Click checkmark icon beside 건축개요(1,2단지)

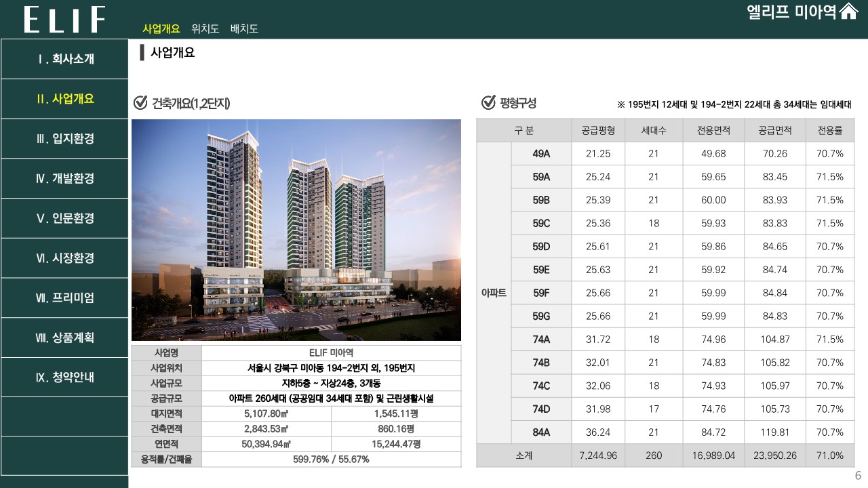[x=140, y=103]
